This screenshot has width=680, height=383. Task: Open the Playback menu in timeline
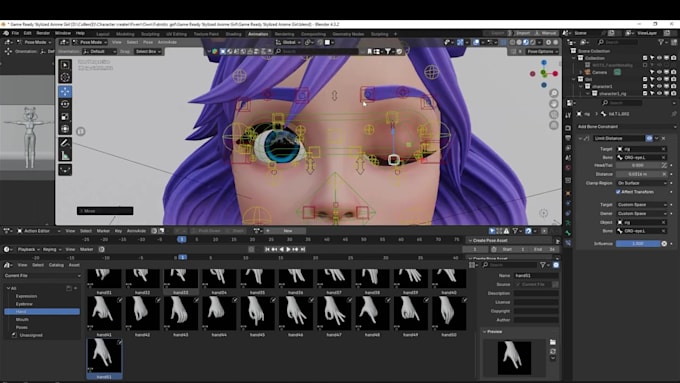pyautogui.click(x=28, y=249)
